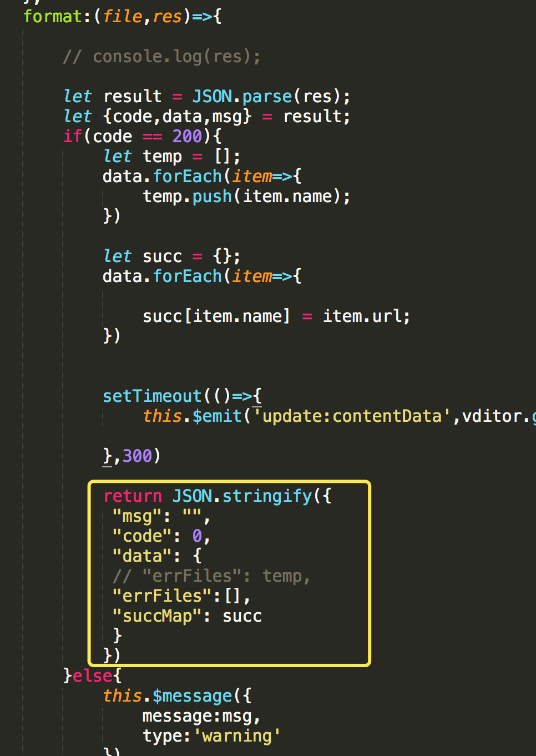Place cursor on 'let result = JSON.parse(res);'

tap(207, 97)
